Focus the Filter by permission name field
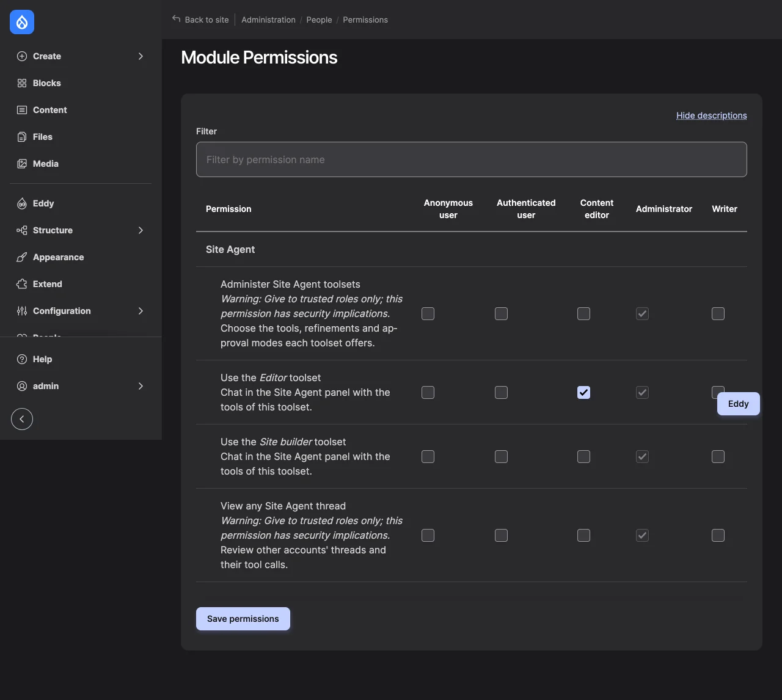This screenshot has width=782, height=700. (x=472, y=159)
